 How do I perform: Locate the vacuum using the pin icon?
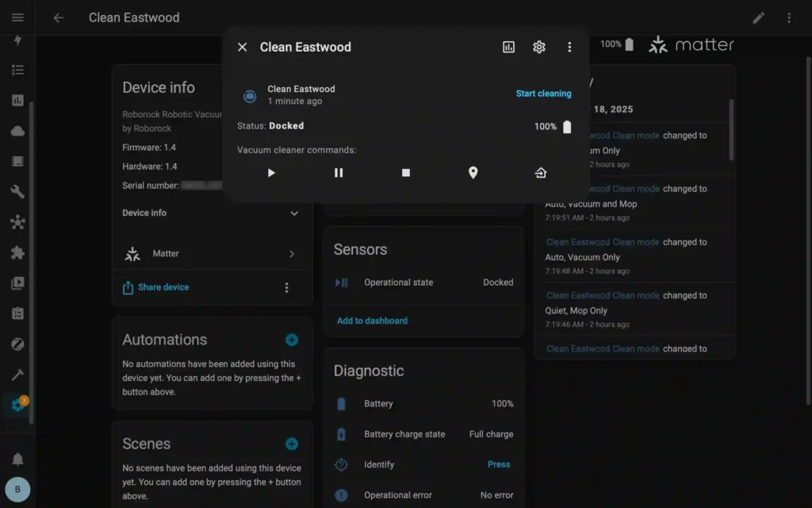pos(473,172)
